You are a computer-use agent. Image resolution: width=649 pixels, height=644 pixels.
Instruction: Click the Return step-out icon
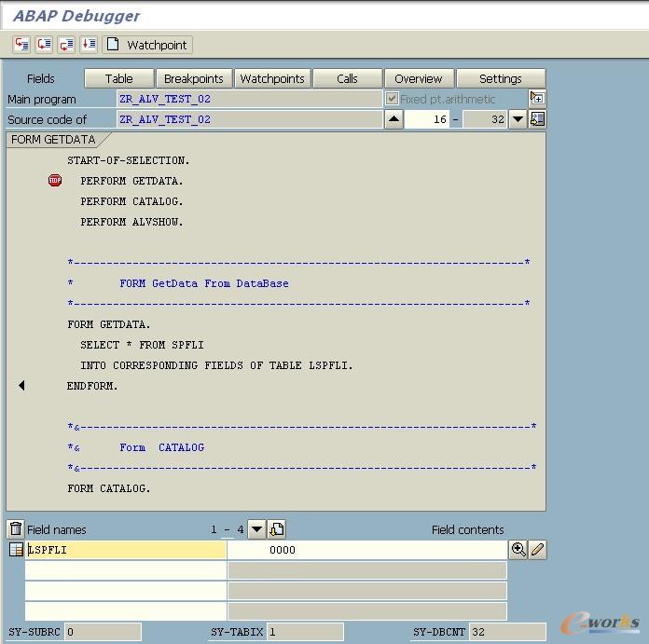[66, 45]
